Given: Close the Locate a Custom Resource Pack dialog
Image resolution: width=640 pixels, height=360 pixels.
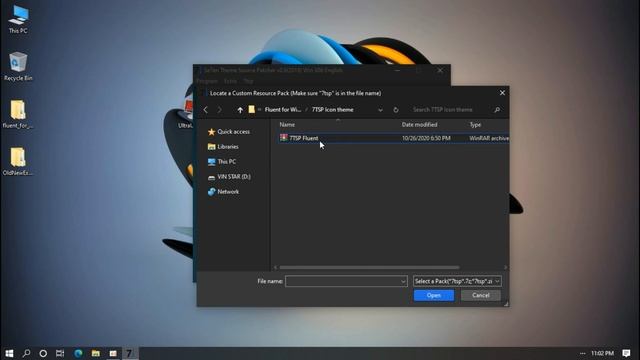Looking at the screenshot, I should pyautogui.click(x=502, y=93).
